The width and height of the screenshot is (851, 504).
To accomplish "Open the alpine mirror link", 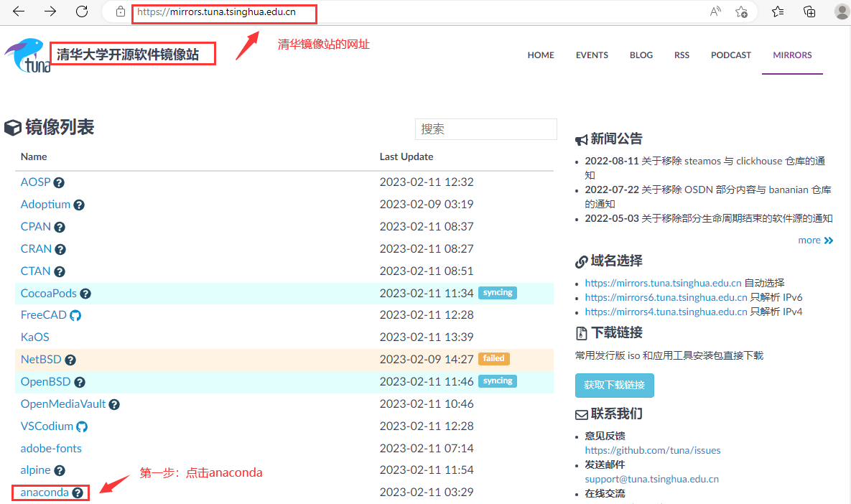I will 35,470.
